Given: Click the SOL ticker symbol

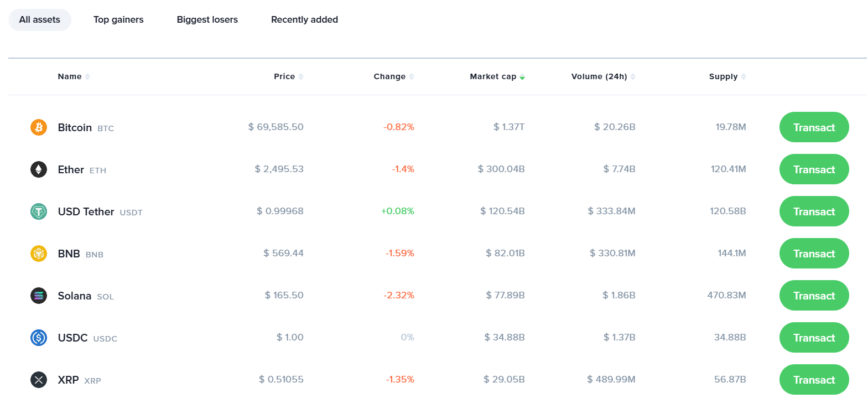Looking at the screenshot, I should pyautogui.click(x=105, y=297).
